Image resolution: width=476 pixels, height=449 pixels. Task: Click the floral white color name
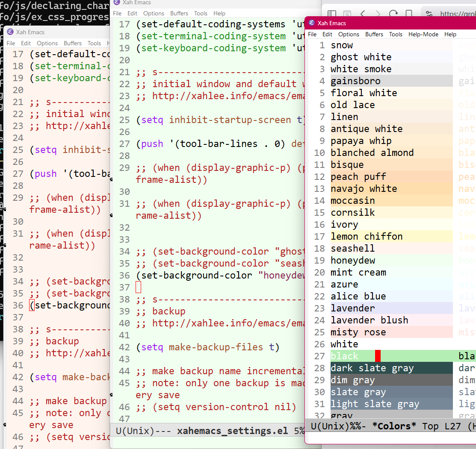[x=364, y=93]
